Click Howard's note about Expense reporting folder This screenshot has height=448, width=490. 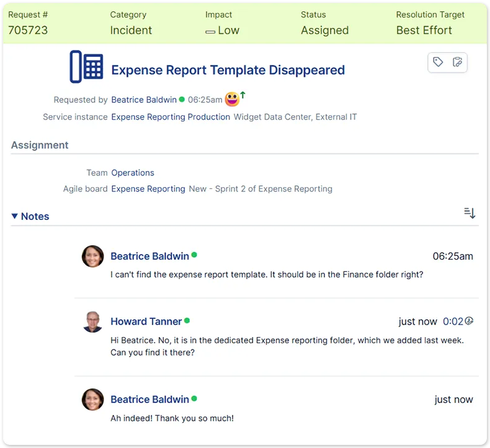pyautogui.click(x=287, y=346)
